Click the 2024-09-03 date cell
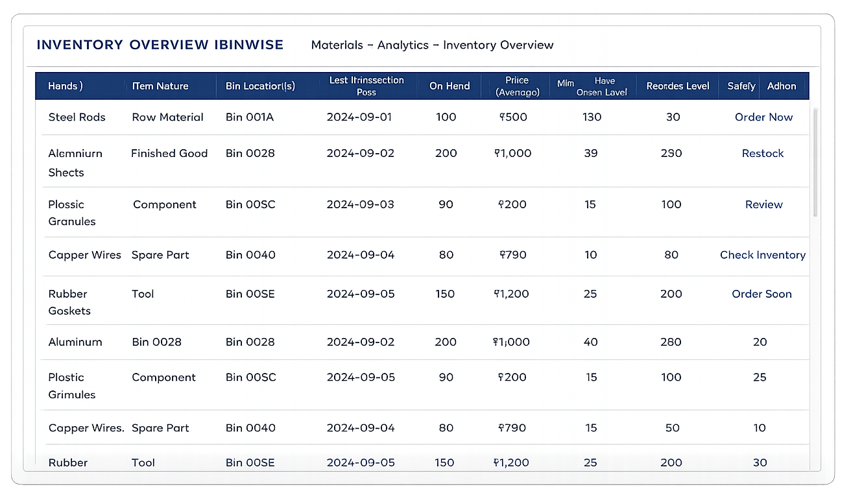 (360, 204)
